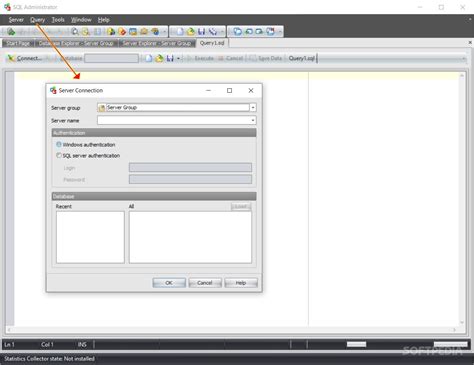Click the Server Connection dialog title icon

[x=53, y=90]
